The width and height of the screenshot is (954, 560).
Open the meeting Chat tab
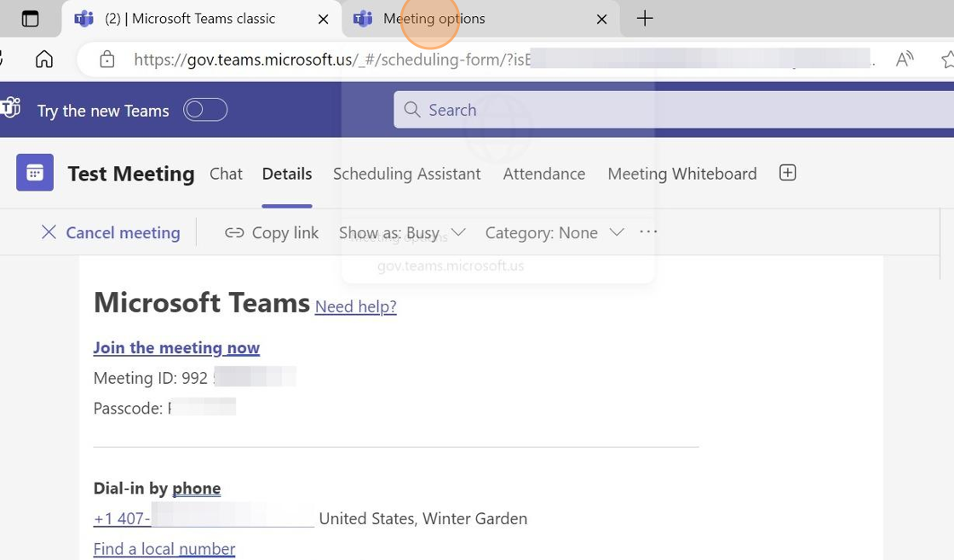226,174
